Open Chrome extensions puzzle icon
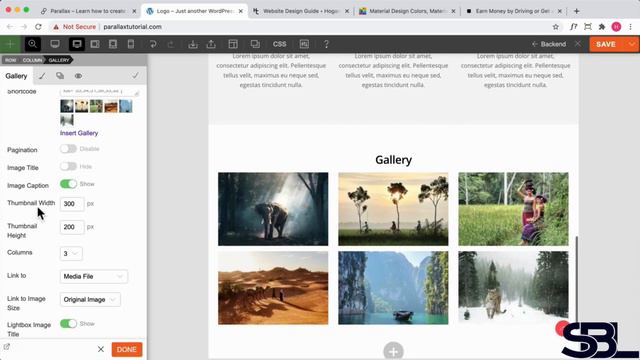This screenshot has height=360, width=640. point(602,27)
